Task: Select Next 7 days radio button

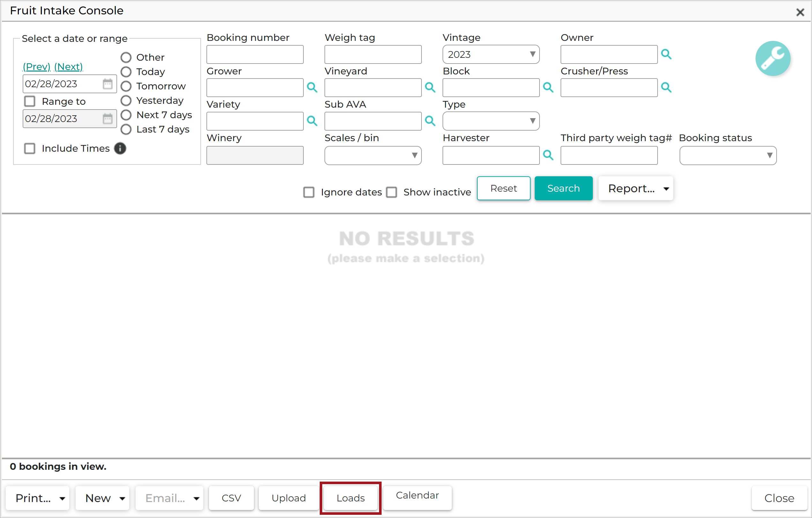Action: [x=126, y=115]
